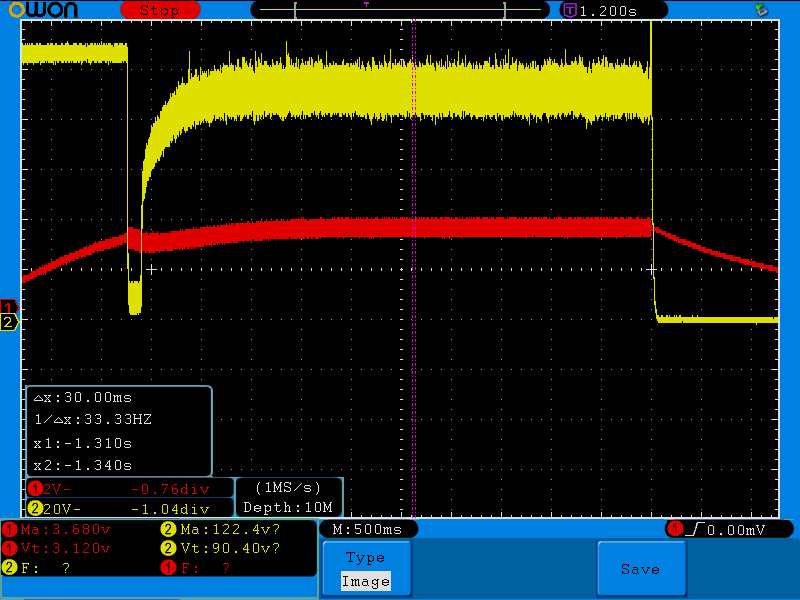Open the Type Image selector
This screenshot has height=600, width=800.
365,570
